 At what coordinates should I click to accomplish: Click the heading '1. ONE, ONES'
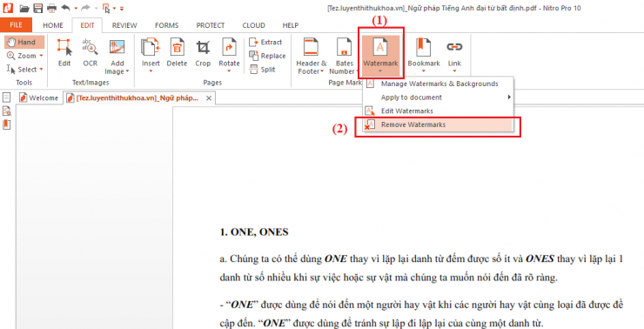pos(254,232)
